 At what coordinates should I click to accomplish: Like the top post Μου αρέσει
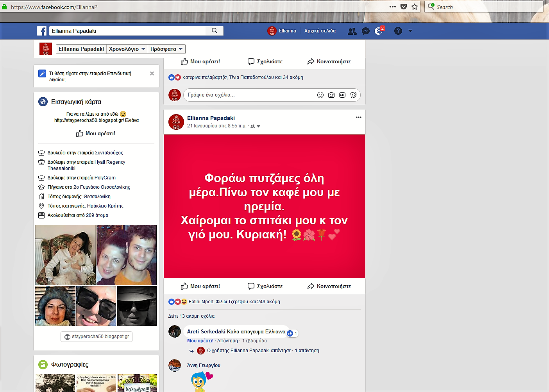click(x=200, y=61)
